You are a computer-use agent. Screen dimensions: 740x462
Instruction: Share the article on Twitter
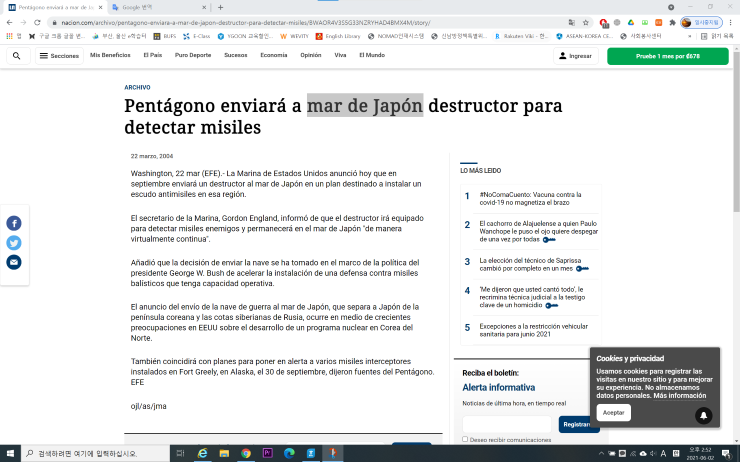(x=14, y=243)
